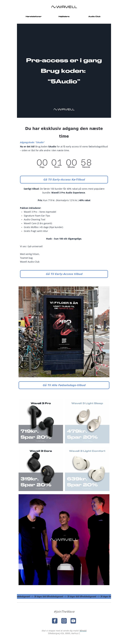Click Gå Til Alle Fødselsdags-tilbud button
128x644 pixels.
click(x=64, y=385)
